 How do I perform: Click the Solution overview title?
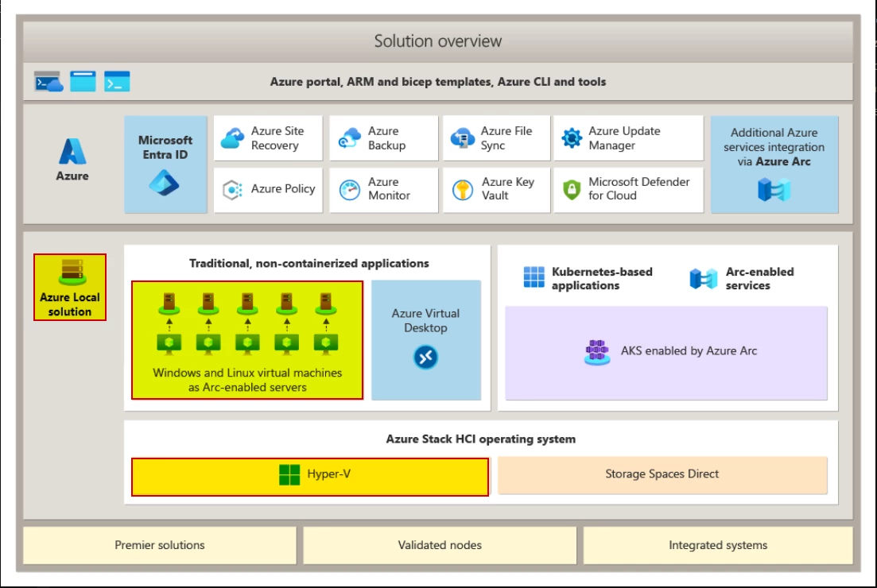tap(438, 41)
